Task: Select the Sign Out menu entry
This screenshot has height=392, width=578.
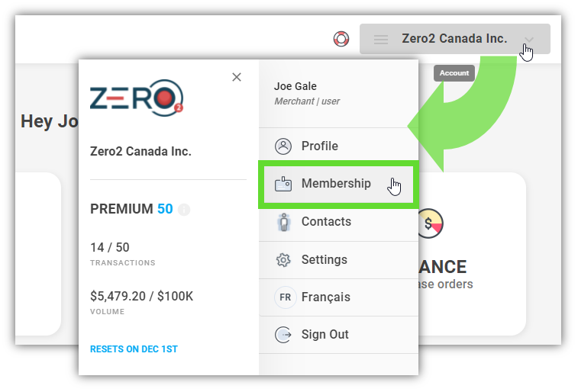Action: click(x=338, y=335)
